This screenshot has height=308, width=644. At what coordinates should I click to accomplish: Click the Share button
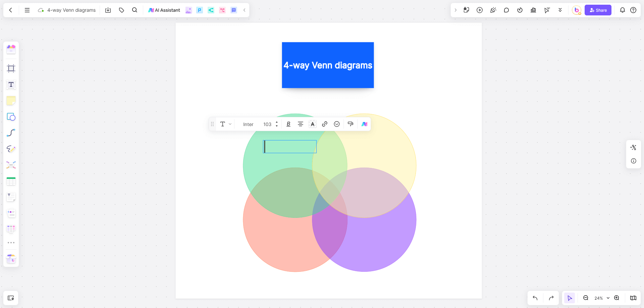(598, 10)
